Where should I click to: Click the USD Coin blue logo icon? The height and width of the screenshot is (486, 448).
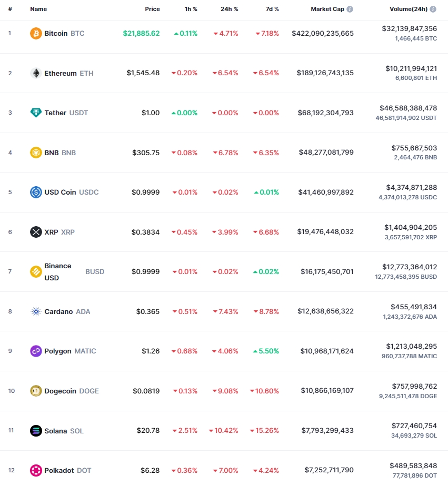point(36,192)
